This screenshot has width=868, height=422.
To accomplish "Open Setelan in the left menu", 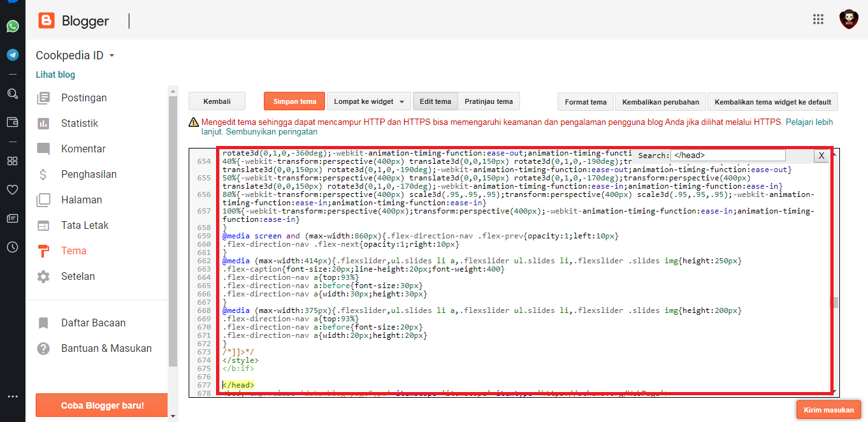I will tap(78, 276).
